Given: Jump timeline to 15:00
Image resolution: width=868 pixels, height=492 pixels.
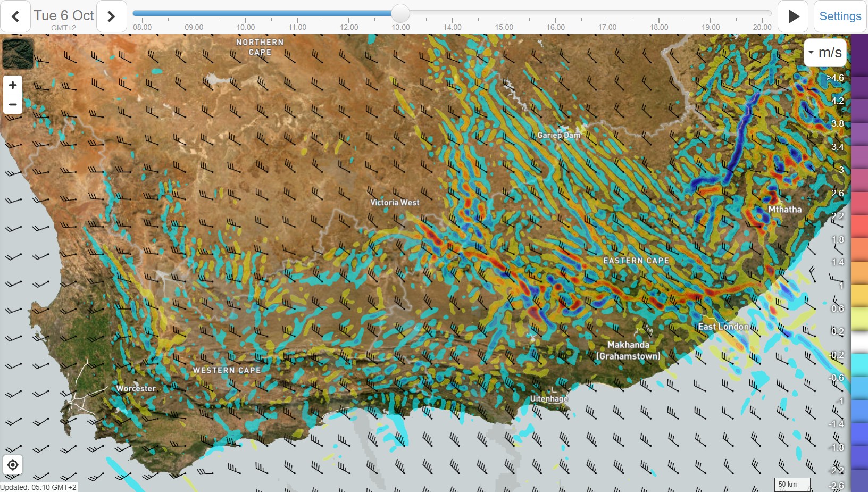Looking at the screenshot, I should [504, 27].
